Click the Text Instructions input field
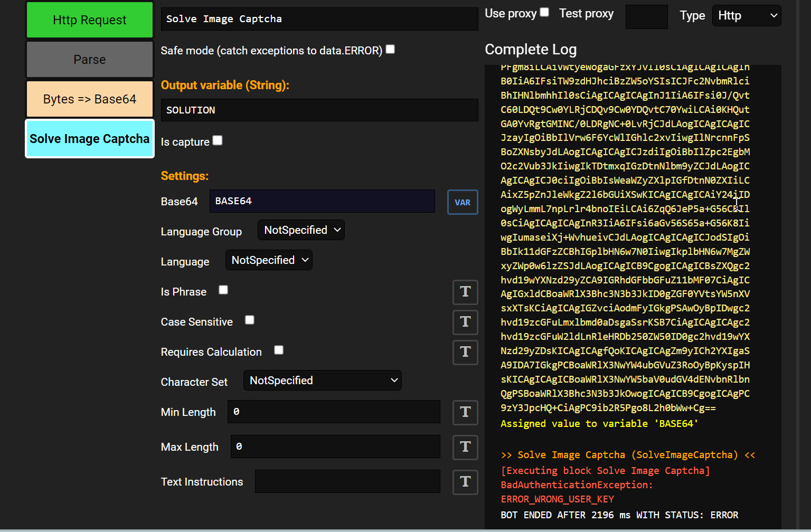 [x=347, y=481]
